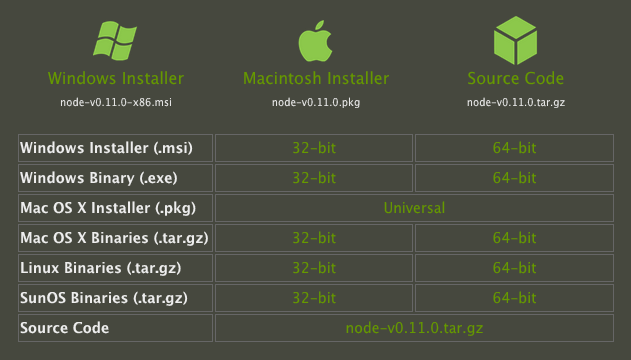Download 64-bit Windows Installer (.msi)
This screenshot has height=360, width=631.
514,148
